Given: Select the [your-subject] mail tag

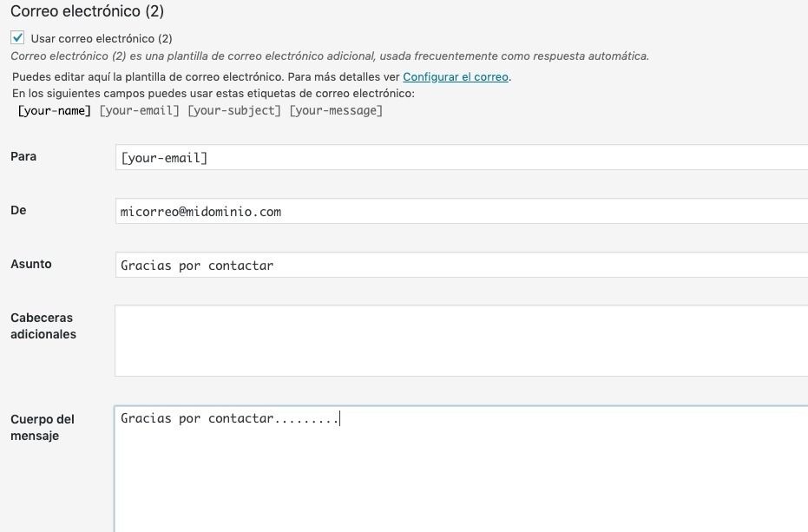Looking at the screenshot, I should pyautogui.click(x=234, y=110).
